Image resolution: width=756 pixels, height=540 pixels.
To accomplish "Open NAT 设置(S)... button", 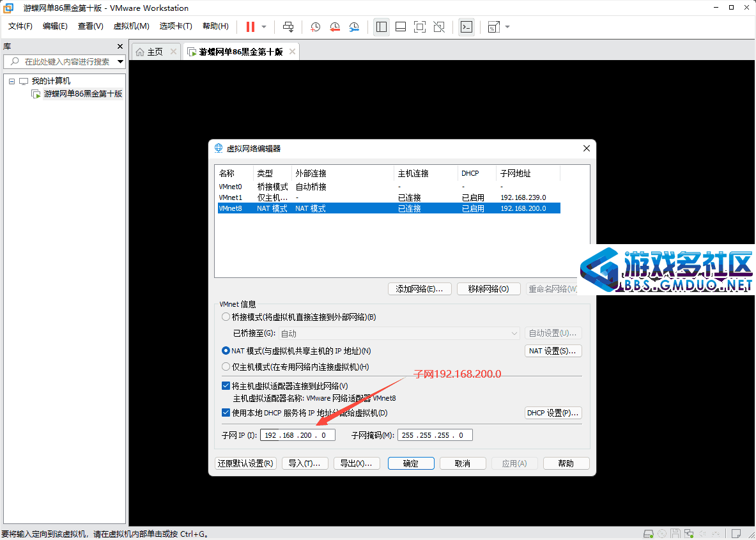I will 553,350.
